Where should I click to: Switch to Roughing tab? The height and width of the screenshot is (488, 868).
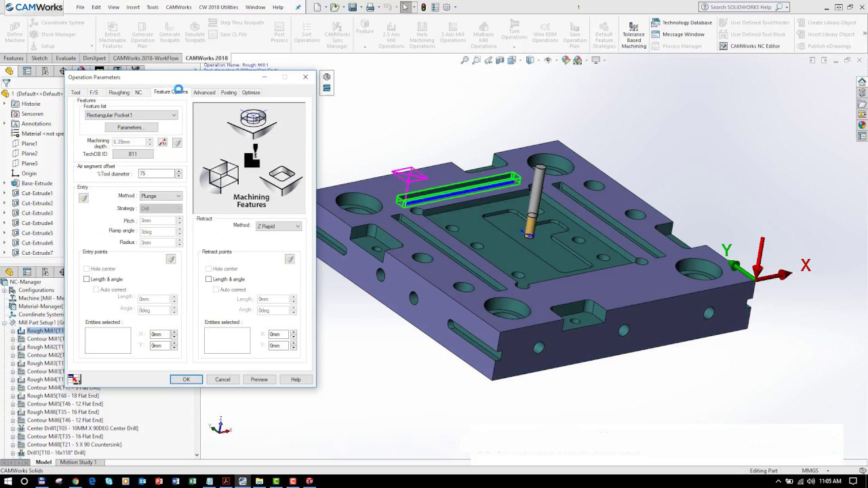click(x=119, y=92)
